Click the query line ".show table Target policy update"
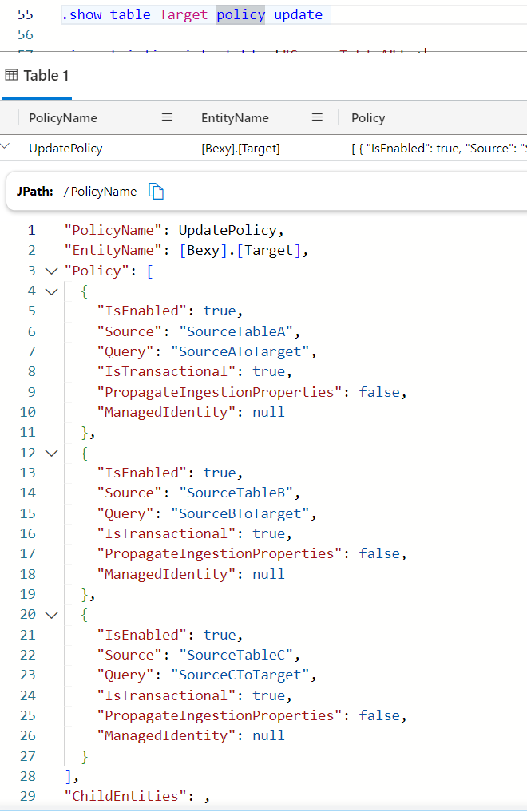This screenshot has width=527, height=812. click(x=192, y=14)
